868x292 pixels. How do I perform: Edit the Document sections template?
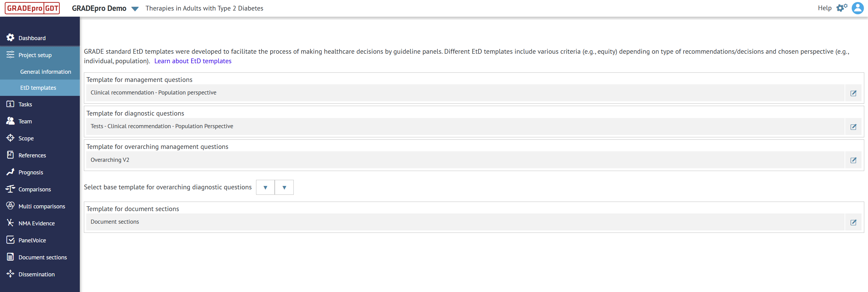[x=854, y=223]
